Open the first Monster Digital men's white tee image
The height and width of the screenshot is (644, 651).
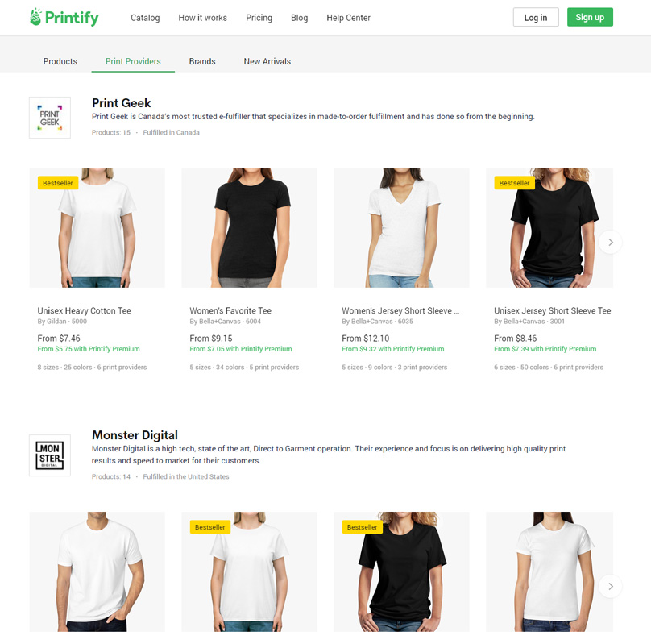[x=97, y=571]
